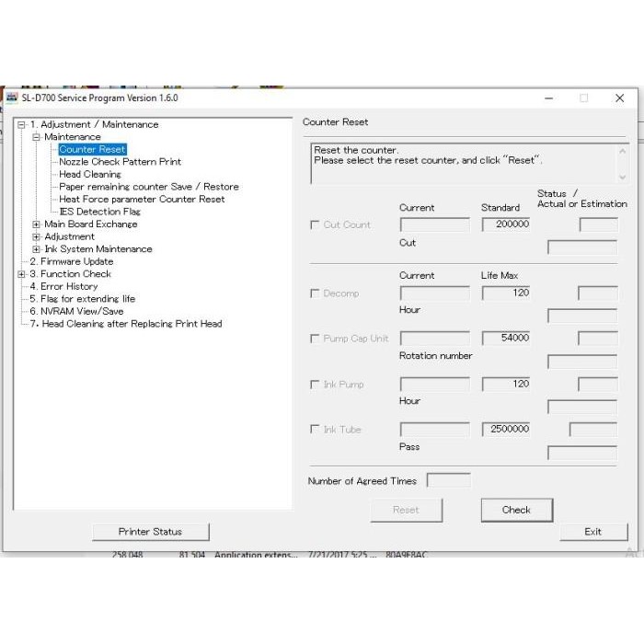Open Paper remaining counter Save / Restore
Image resolution: width=644 pixels, height=644 pixels.
click(x=149, y=187)
